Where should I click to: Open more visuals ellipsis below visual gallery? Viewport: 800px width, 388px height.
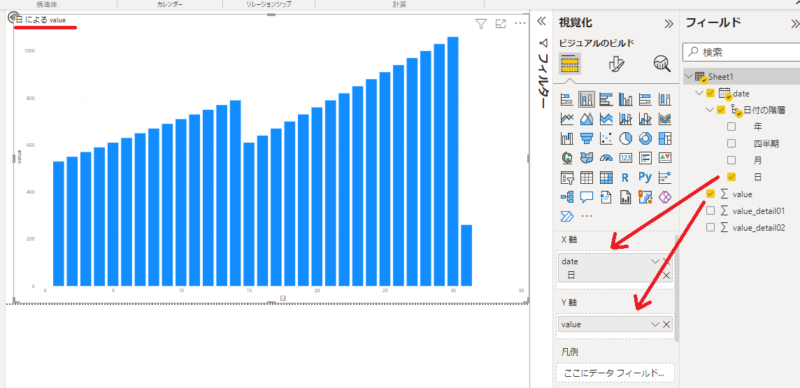(x=587, y=216)
